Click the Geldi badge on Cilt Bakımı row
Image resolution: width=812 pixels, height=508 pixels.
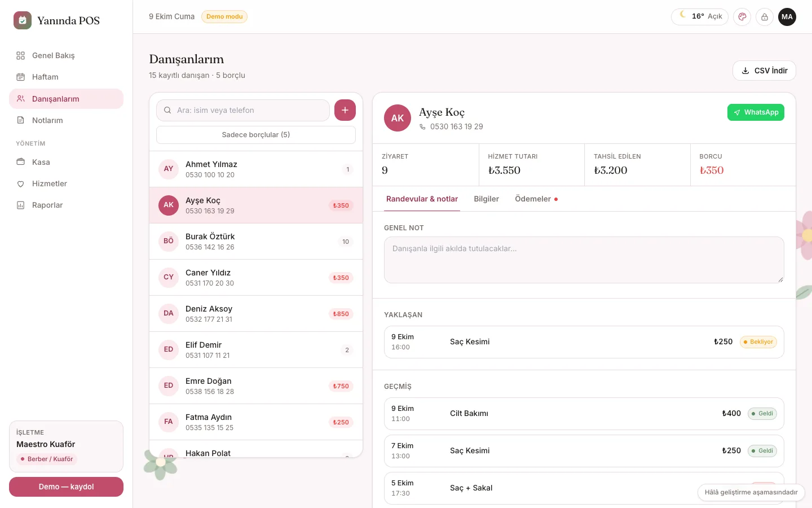[762, 414]
